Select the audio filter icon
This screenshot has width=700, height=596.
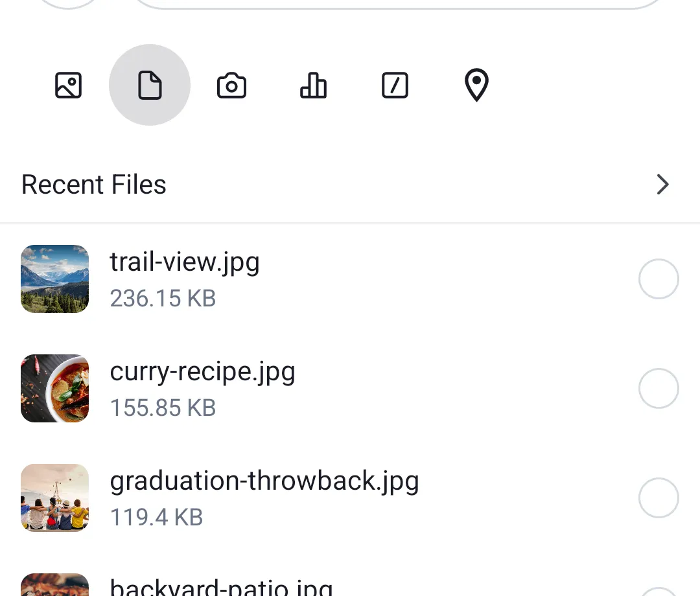(x=313, y=85)
